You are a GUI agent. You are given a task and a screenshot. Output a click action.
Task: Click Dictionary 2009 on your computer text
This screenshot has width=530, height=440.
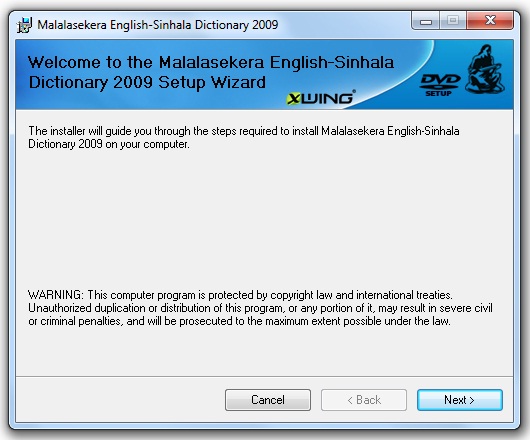click(x=109, y=144)
